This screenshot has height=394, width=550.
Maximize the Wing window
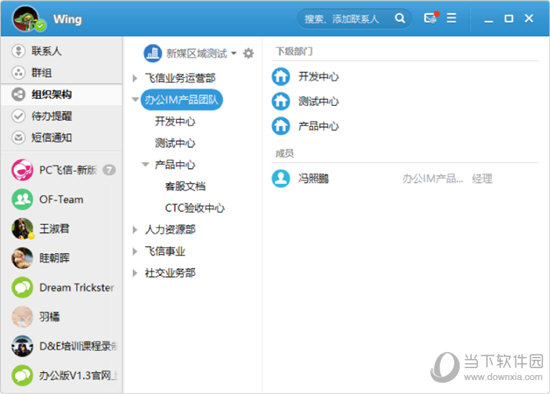tap(509, 18)
